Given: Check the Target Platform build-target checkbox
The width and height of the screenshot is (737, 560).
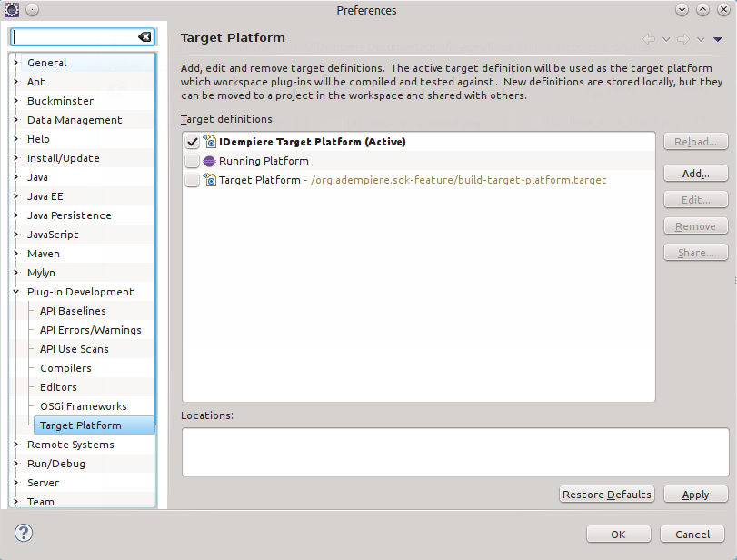Looking at the screenshot, I should coord(192,180).
